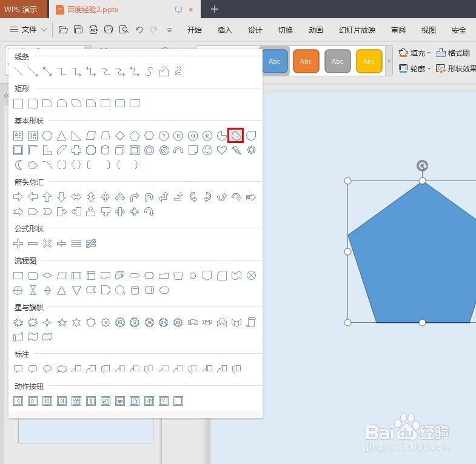476x464 pixels.
Task: Expand the shape styles gallery
Action: click(389, 61)
